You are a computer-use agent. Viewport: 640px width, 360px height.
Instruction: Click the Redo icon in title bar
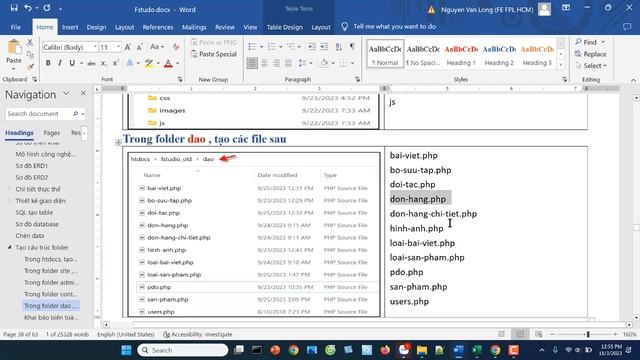tap(47, 8)
